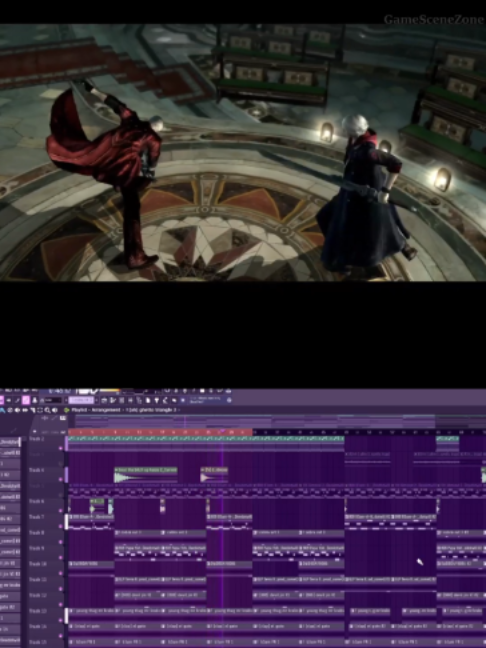Click the playlist overview scrollbar above timeline
This screenshot has height=648, width=486.
277,421
